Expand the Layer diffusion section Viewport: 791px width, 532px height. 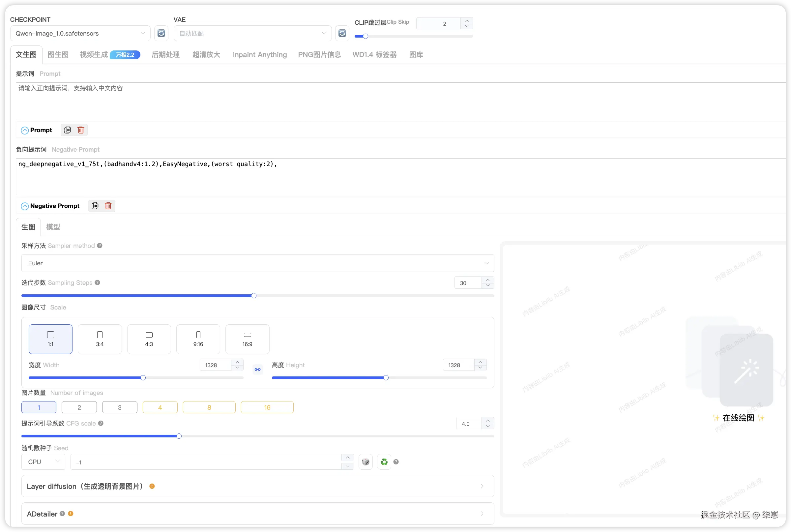click(257, 486)
